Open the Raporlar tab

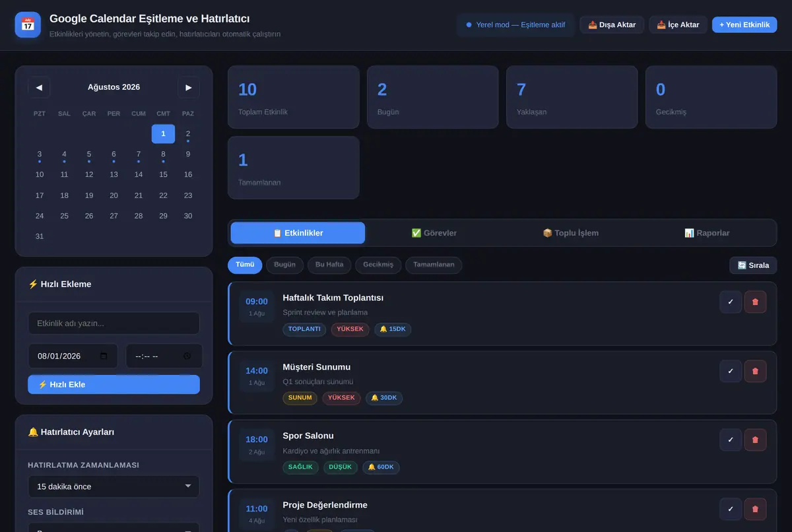coord(707,233)
